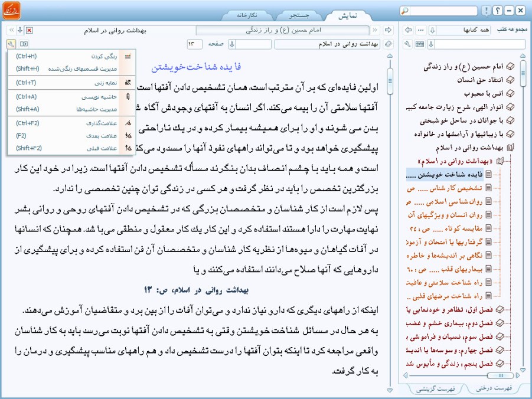Click the book icon beside فصل اول

point(500,309)
